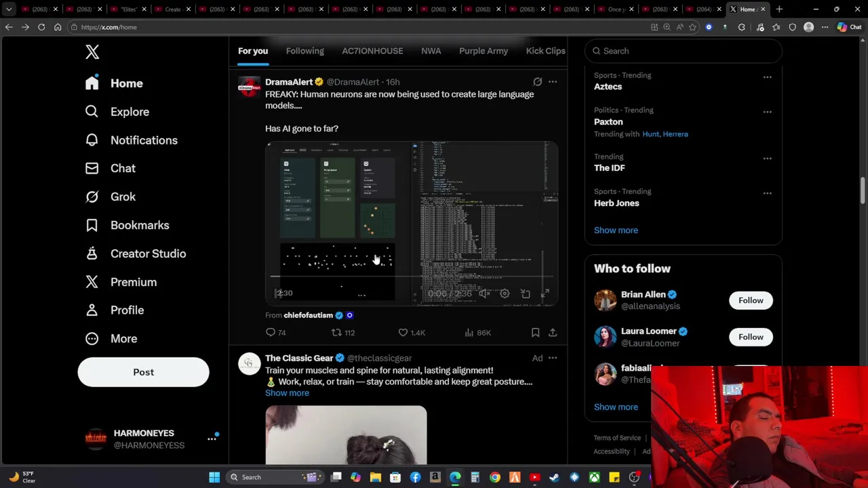This screenshot has width=868, height=488.
Task: Repost the DramaAlert post
Action: (343, 333)
